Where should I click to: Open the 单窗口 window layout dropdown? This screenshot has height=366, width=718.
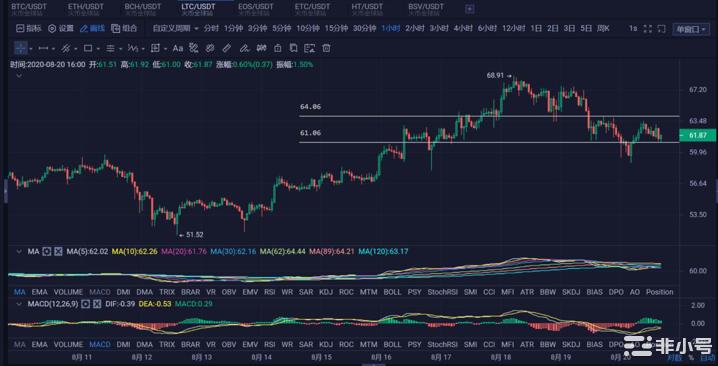click(691, 29)
